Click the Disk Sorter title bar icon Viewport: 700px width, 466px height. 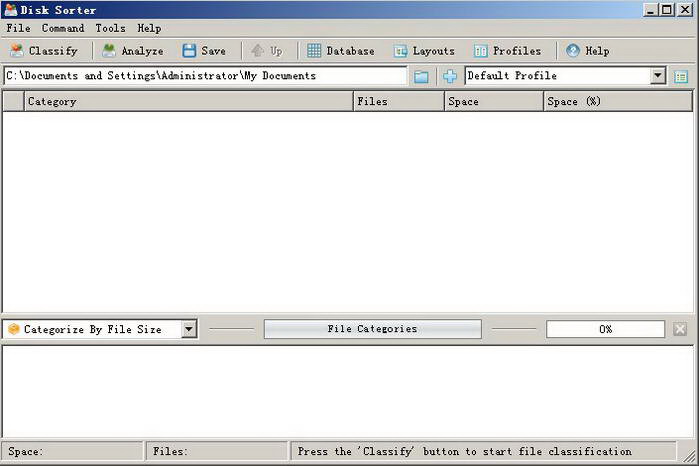click(x=10, y=9)
